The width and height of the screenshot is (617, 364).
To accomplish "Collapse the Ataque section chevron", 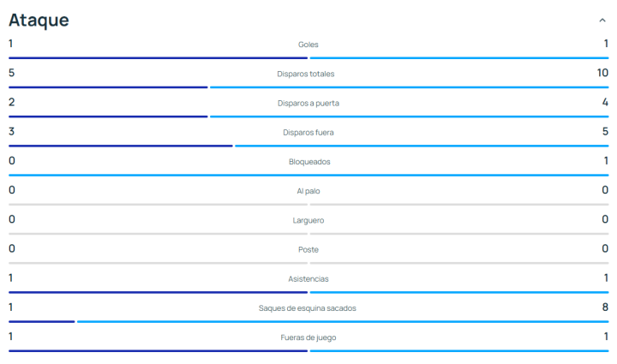I will click(x=602, y=21).
